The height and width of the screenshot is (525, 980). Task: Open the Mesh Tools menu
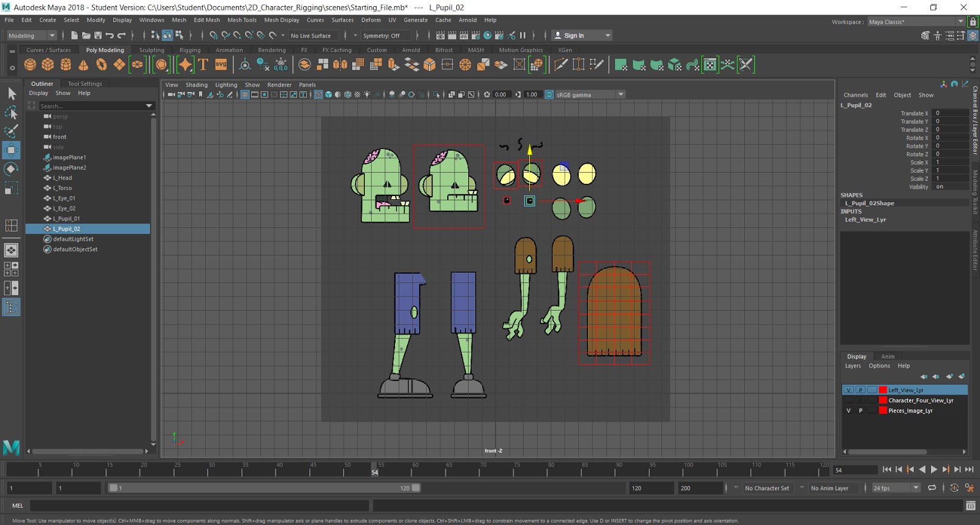click(x=242, y=20)
